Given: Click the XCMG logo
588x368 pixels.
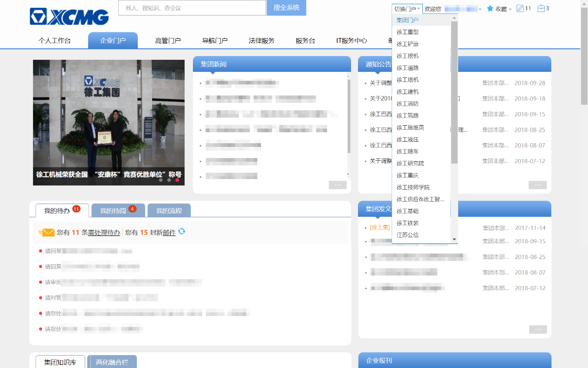Looking at the screenshot, I should coord(69,16).
